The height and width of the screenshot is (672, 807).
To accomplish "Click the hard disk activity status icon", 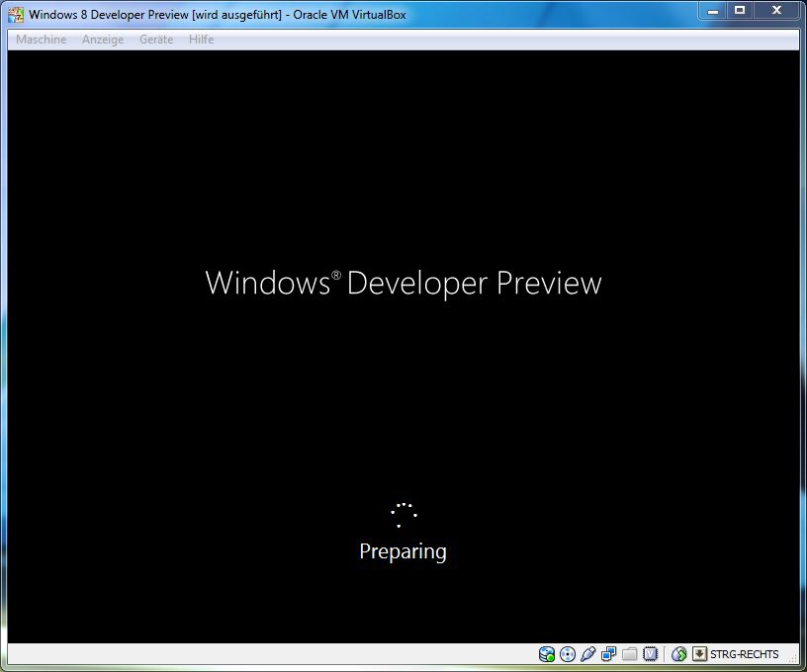I will tap(547, 654).
